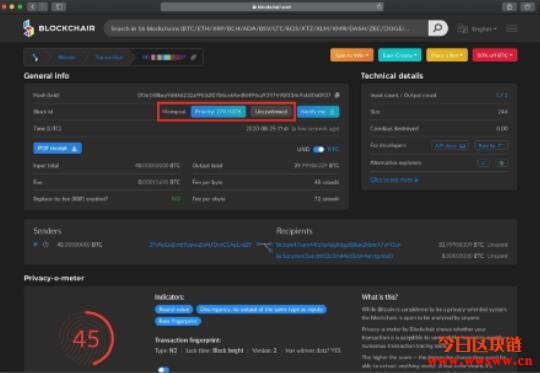Click the first alternative explorer icon
540x373 pixels.
[483, 163]
